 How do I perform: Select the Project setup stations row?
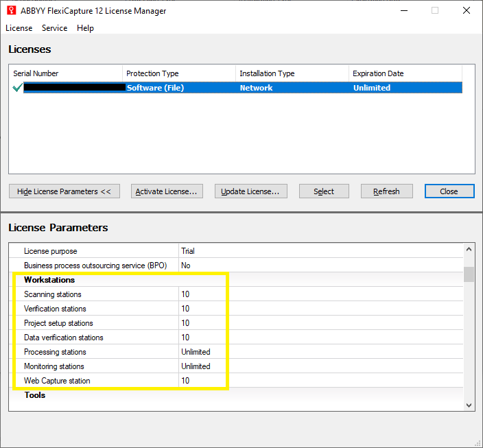point(236,323)
